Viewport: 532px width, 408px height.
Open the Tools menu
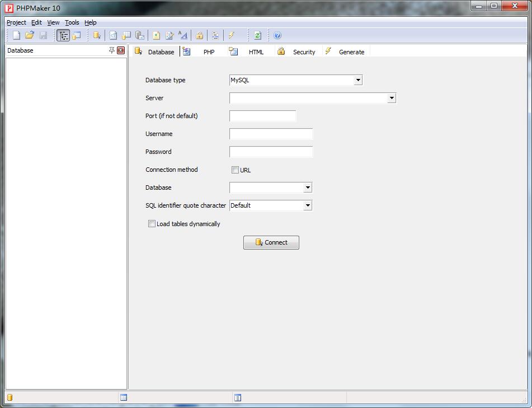click(x=72, y=22)
